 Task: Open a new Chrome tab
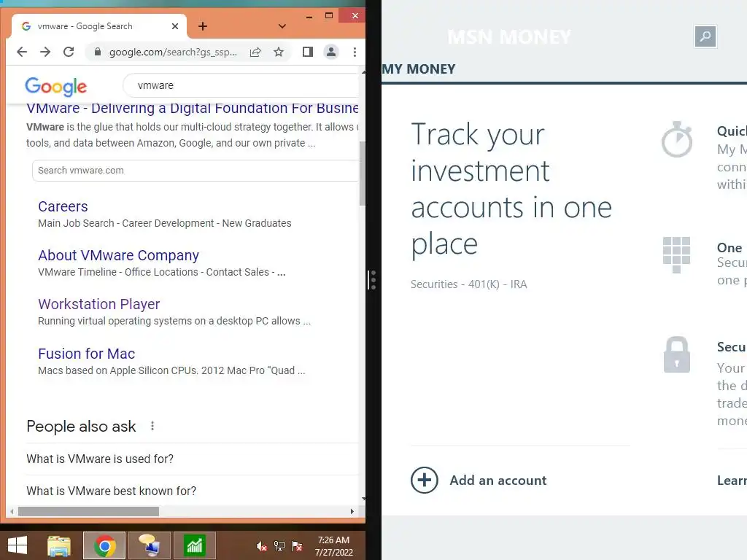click(203, 26)
